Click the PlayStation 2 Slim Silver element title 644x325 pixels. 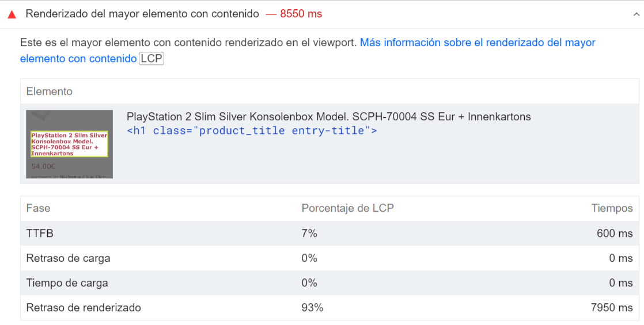[328, 117]
